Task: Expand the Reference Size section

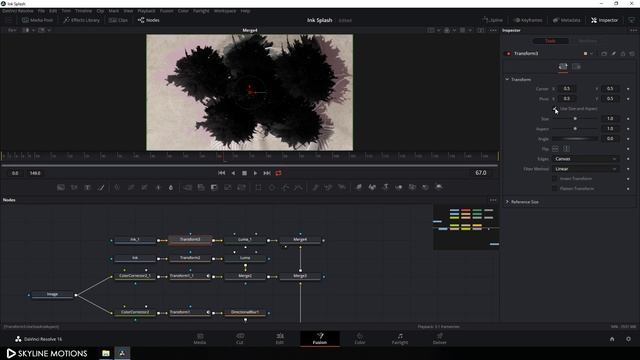Action: 507,202
